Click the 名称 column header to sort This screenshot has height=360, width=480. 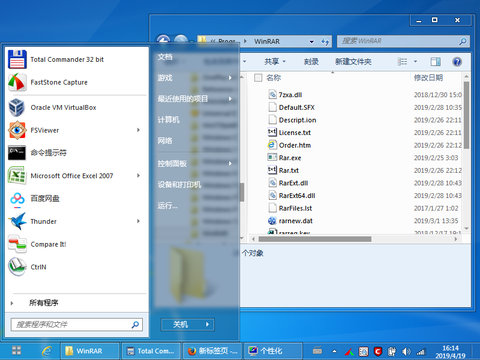[x=274, y=78]
